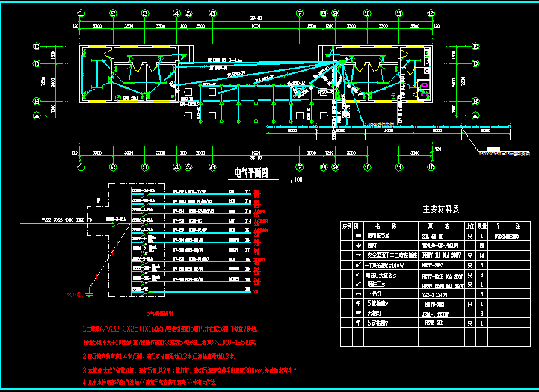Click axis bubble D right of the plan
This screenshot has height=392, width=539.
coord(475,63)
